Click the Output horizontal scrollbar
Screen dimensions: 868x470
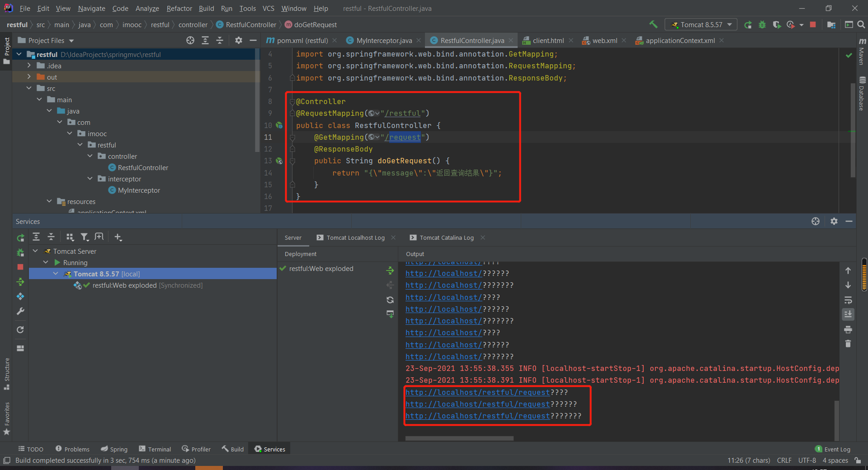[459, 438]
